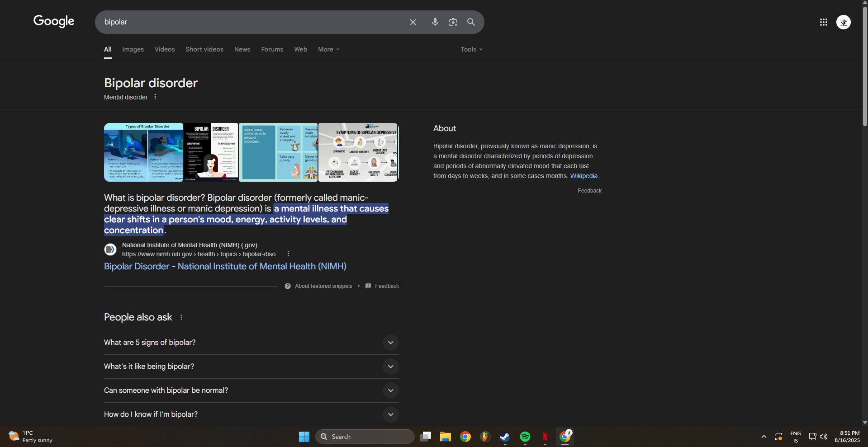Open the black Bipolar Disorder infographic thumbnail
The width and height of the screenshot is (868, 447).
(x=211, y=152)
